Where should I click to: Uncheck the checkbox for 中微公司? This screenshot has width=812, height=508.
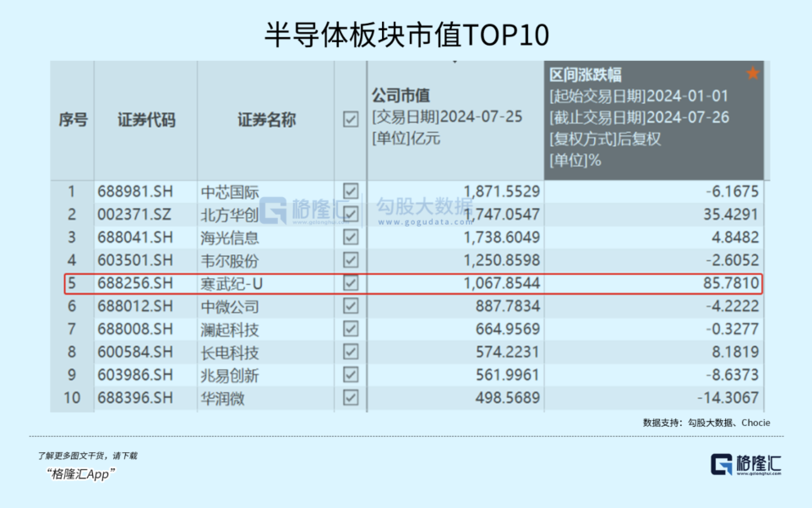coord(351,306)
